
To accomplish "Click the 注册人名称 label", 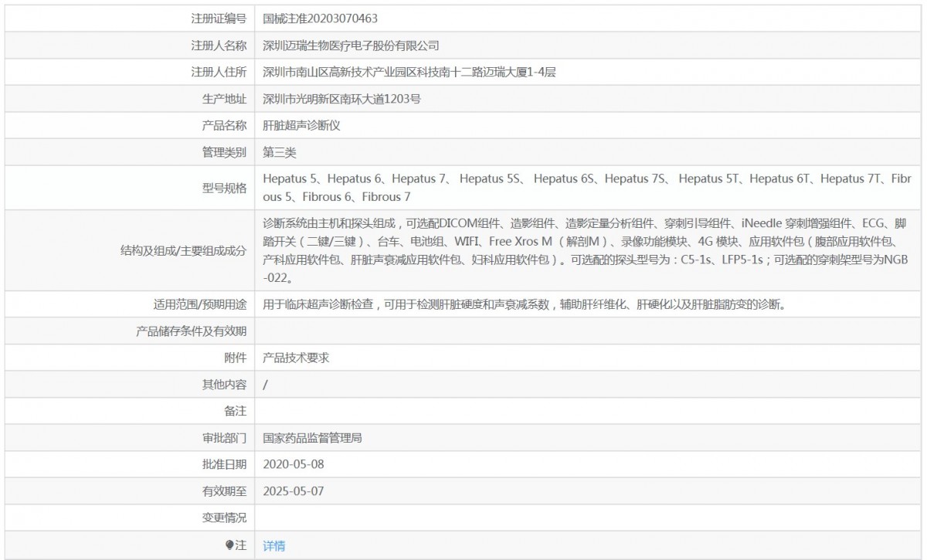I will coord(219,45).
